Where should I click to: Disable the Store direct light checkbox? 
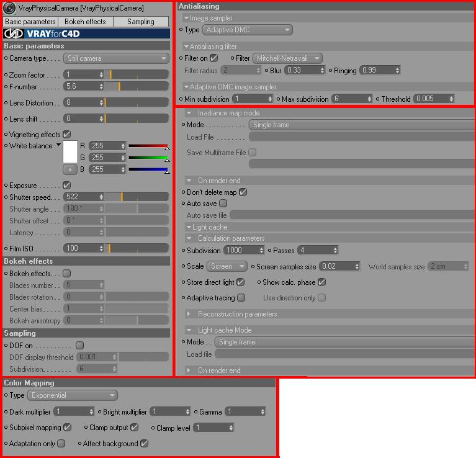pos(240,282)
